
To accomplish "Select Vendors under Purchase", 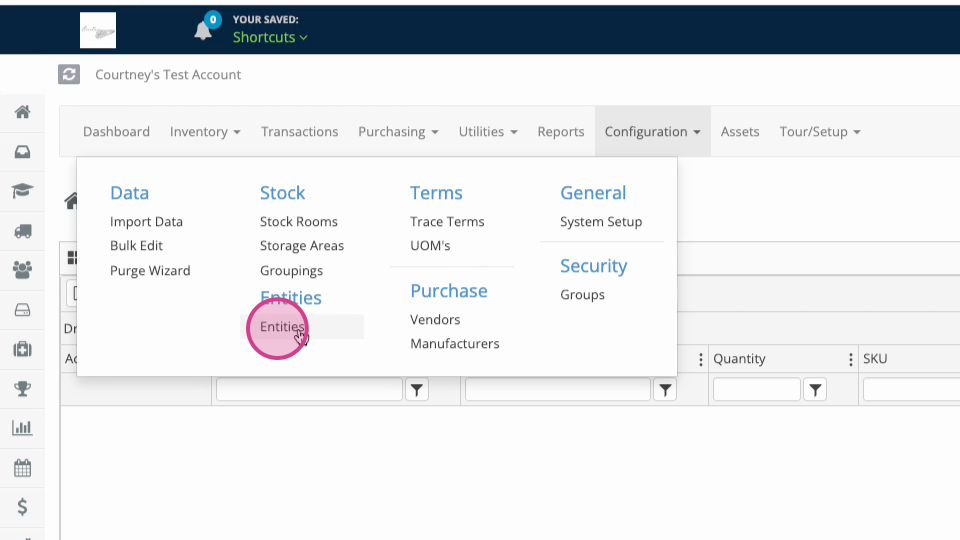I will (435, 320).
